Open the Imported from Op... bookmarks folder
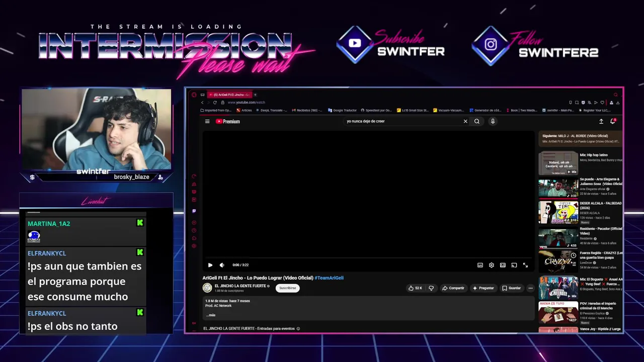 click(216, 110)
